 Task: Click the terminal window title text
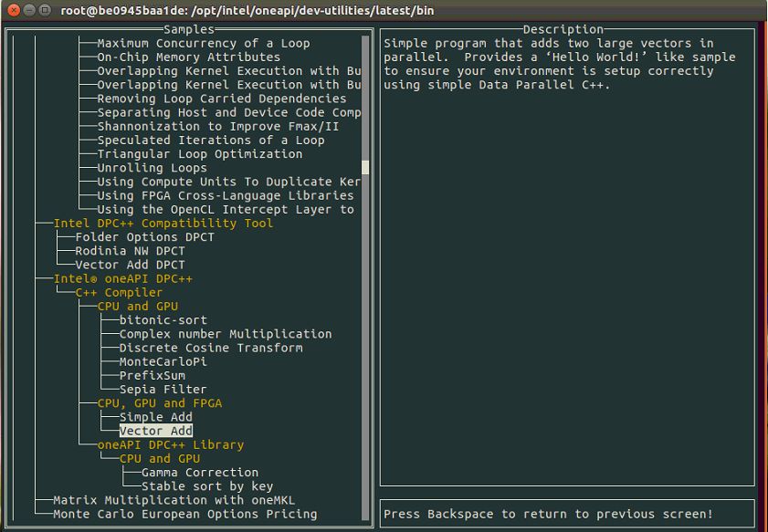pos(247,10)
